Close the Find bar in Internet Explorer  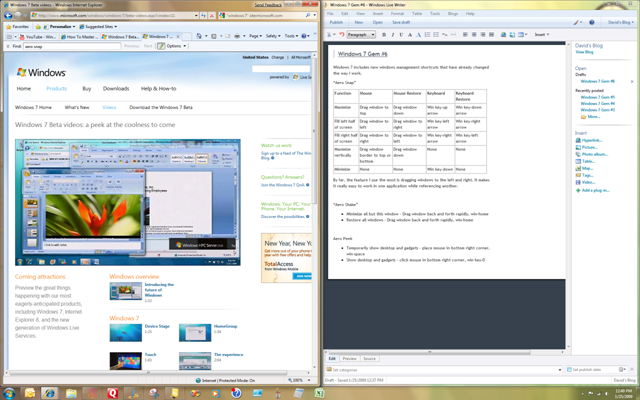6,46
